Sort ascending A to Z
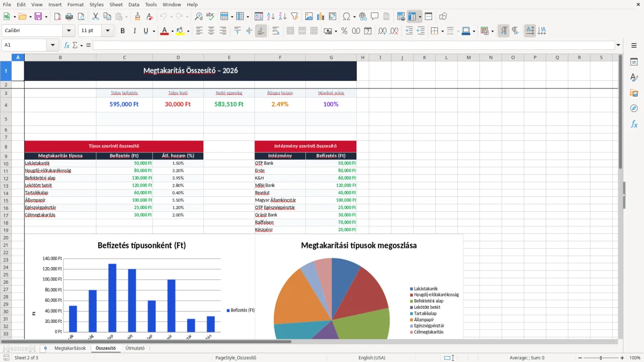644x362 pixels. (271, 17)
